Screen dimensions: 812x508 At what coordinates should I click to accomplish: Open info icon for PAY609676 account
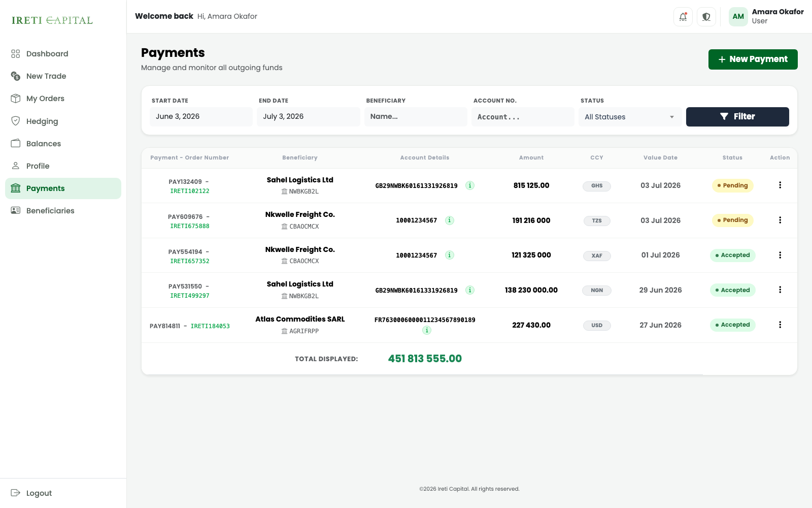click(x=450, y=220)
